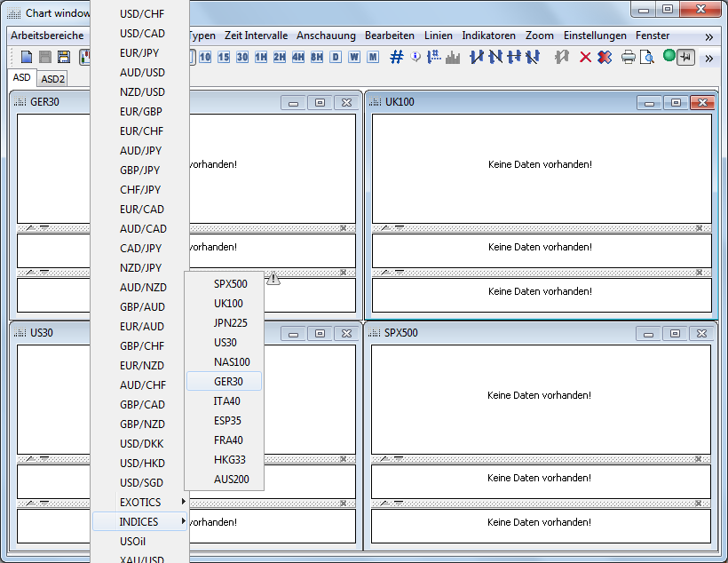Maximize the SPX500 chart window

[x=675, y=334]
